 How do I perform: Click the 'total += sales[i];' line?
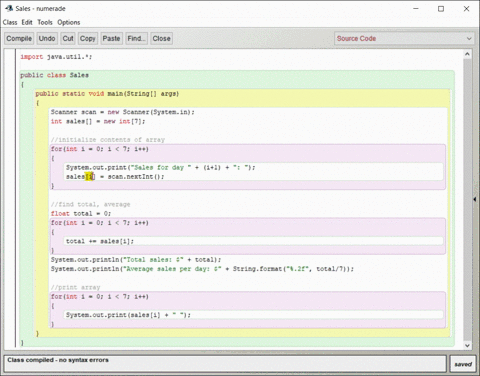pyautogui.click(x=100, y=241)
